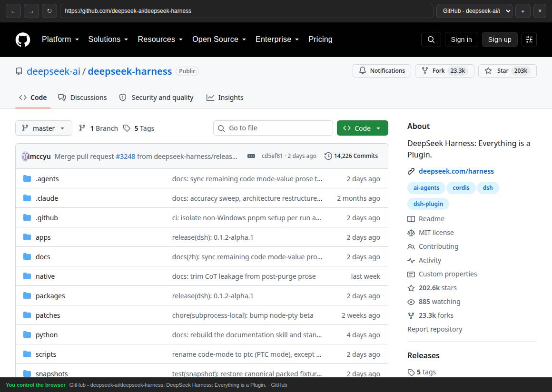Click the patches folder icon

click(x=27, y=315)
